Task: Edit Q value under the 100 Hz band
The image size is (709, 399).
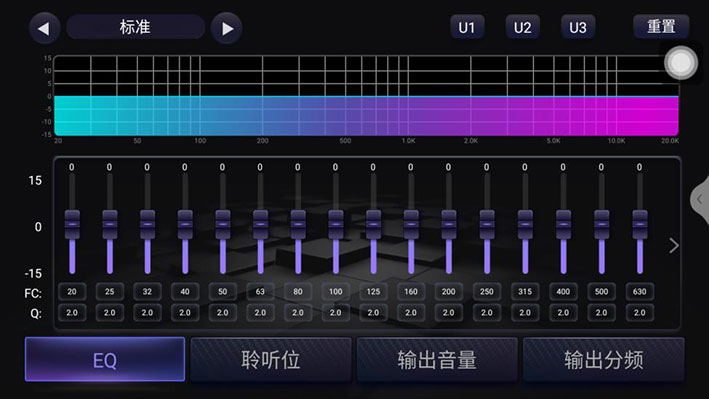Action: 336,313
